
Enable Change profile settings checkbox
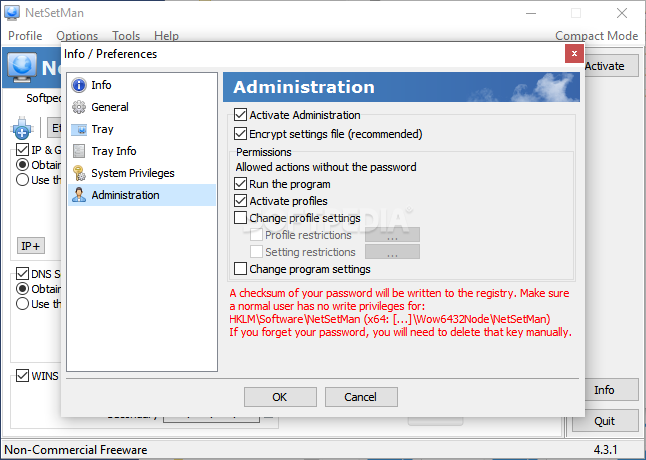coord(240,218)
